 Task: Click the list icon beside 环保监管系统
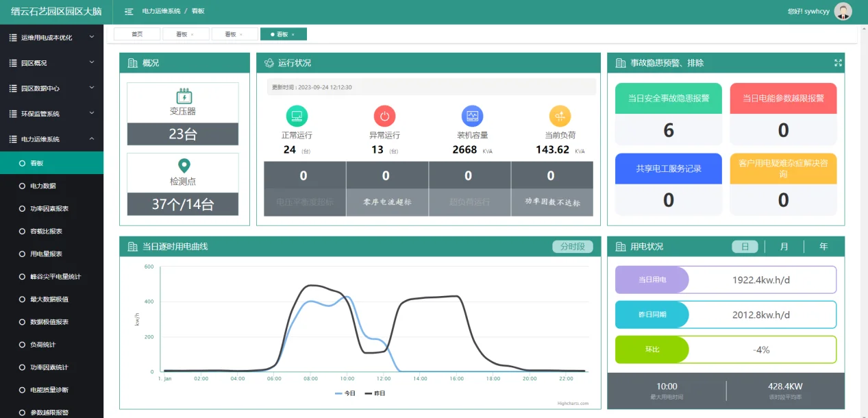coord(13,114)
